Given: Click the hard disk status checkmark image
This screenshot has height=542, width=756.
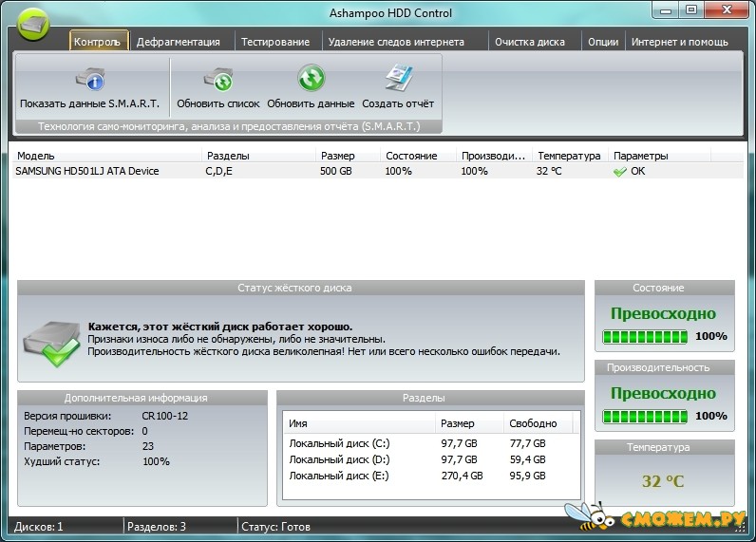Looking at the screenshot, I should click(x=52, y=344).
